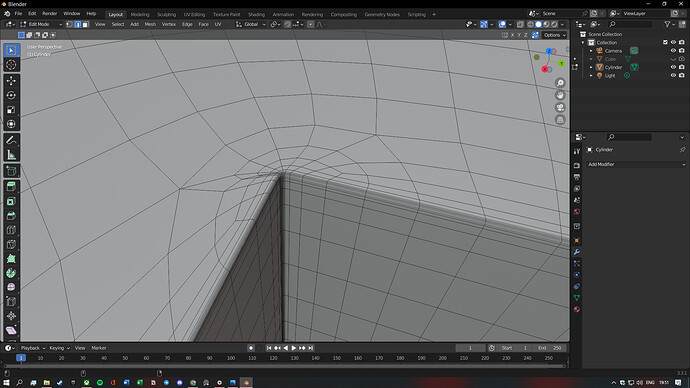
Task: Click the viewport pan hand icon
Action: coord(560,95)
